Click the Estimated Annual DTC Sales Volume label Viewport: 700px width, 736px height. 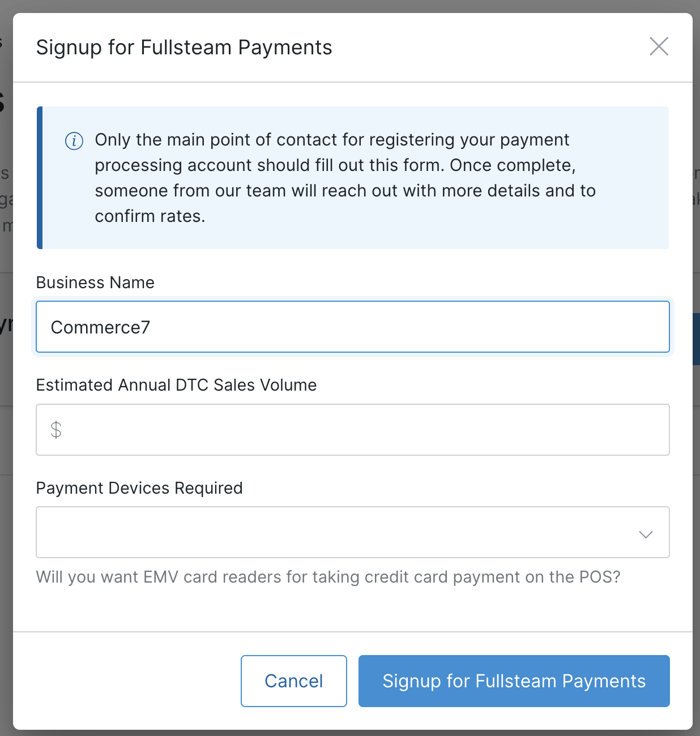click(176, 385)
